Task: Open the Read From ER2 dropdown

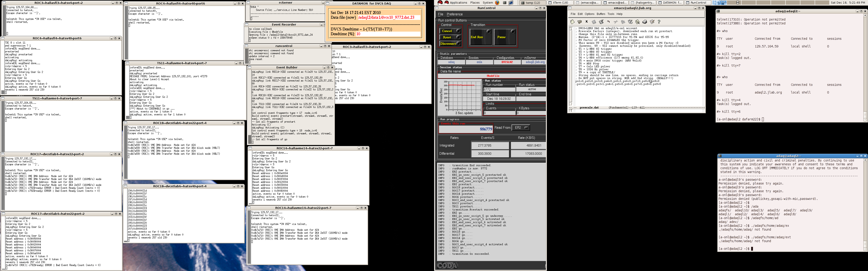Action: click(x=521, y=128)
